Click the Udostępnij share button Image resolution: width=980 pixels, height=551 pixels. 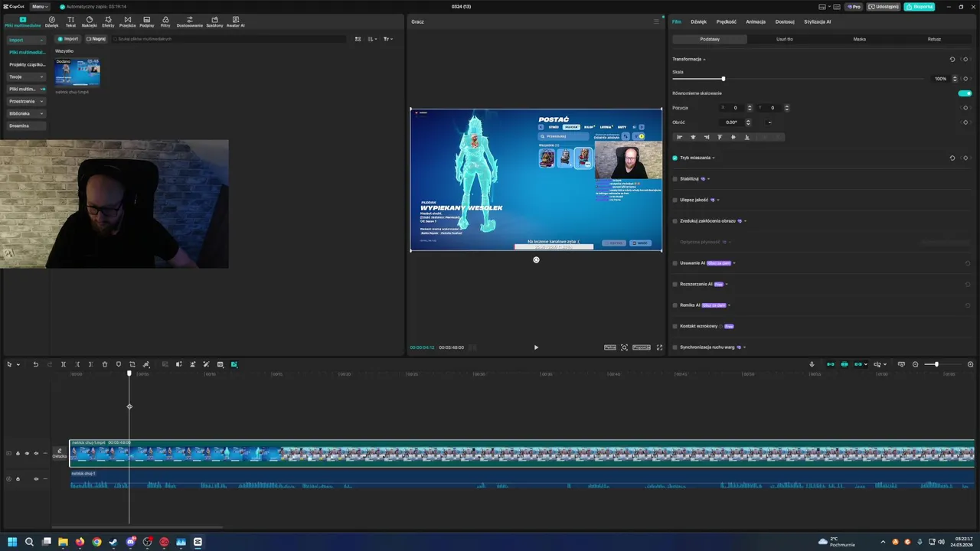pyautogui.click(x=884, y=6)
